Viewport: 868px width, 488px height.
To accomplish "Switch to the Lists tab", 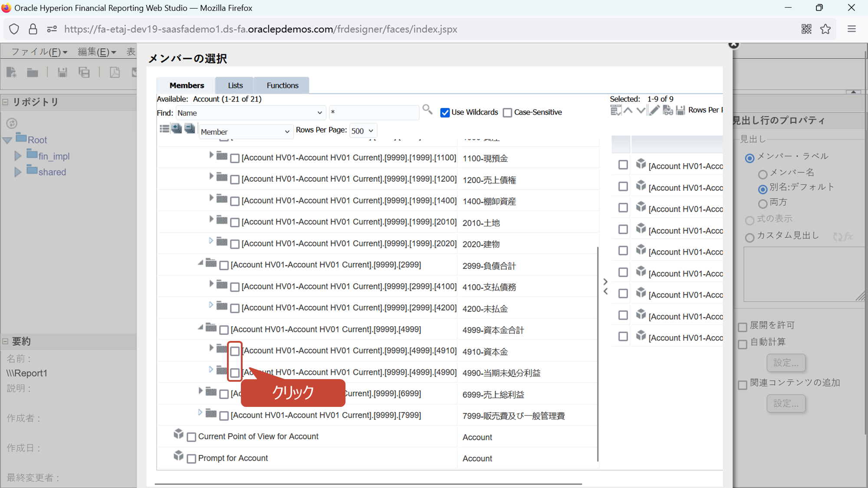I will click(235, 85).
